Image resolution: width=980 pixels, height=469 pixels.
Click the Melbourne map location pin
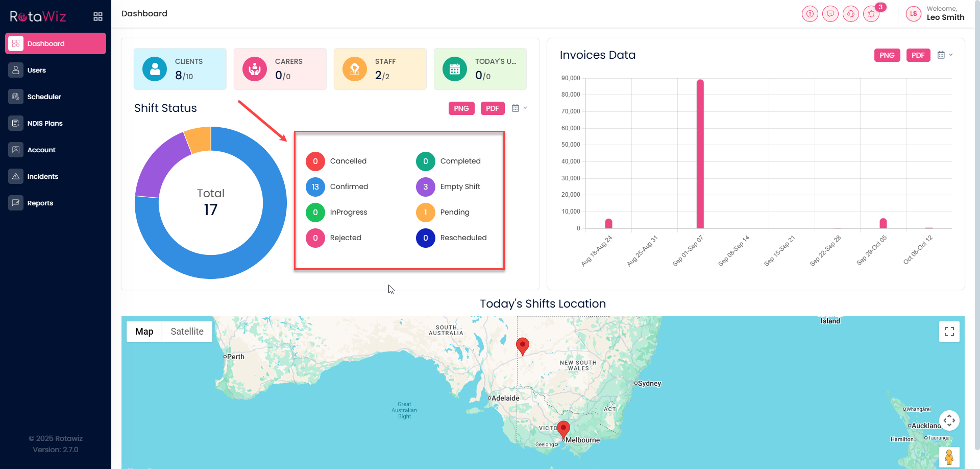563,429
